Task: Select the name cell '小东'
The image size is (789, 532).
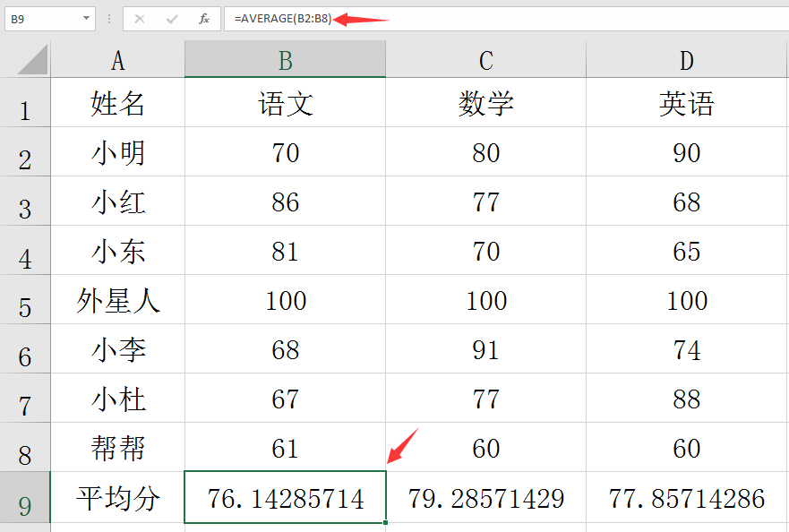Action: coord(117,250)
